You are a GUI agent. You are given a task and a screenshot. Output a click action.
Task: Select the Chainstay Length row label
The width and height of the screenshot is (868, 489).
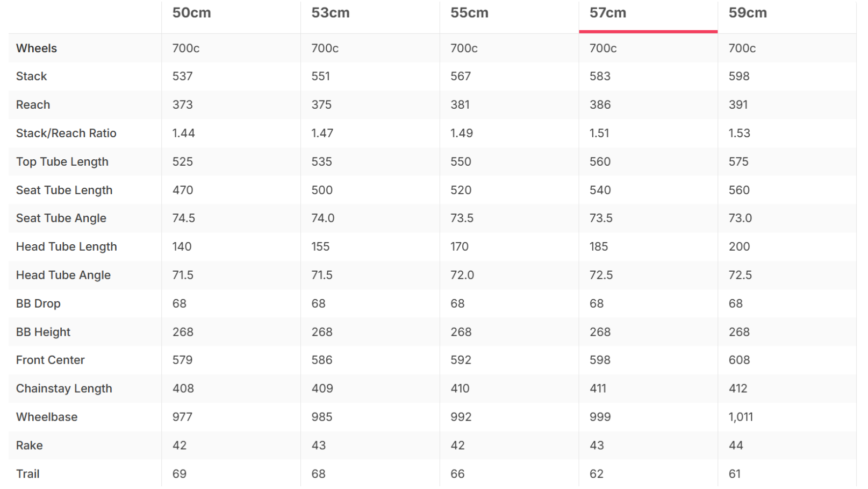coord(64,389)
